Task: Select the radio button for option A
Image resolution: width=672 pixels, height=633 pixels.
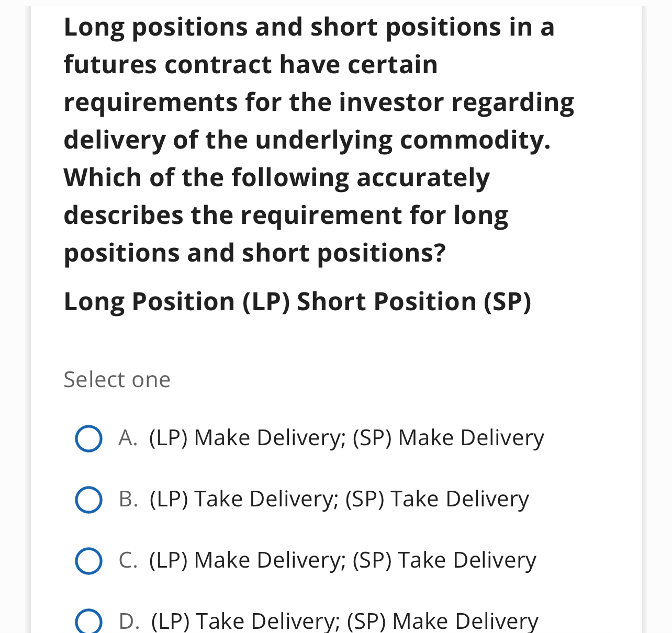Action: 88,438
